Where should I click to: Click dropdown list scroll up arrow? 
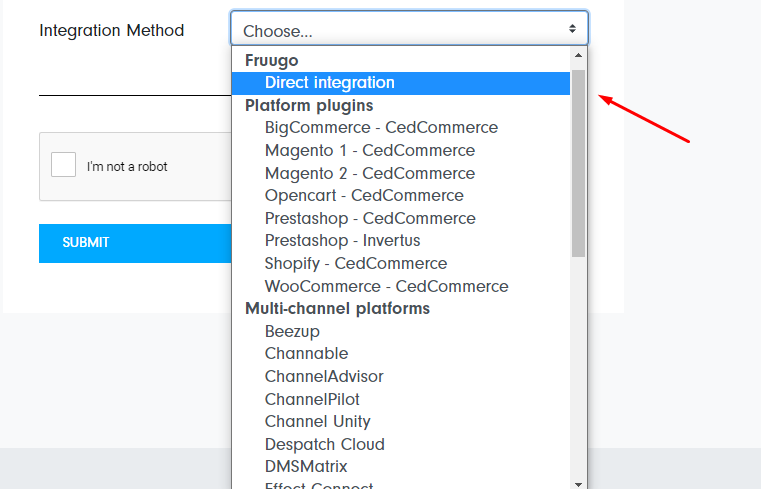click(578, 55)
